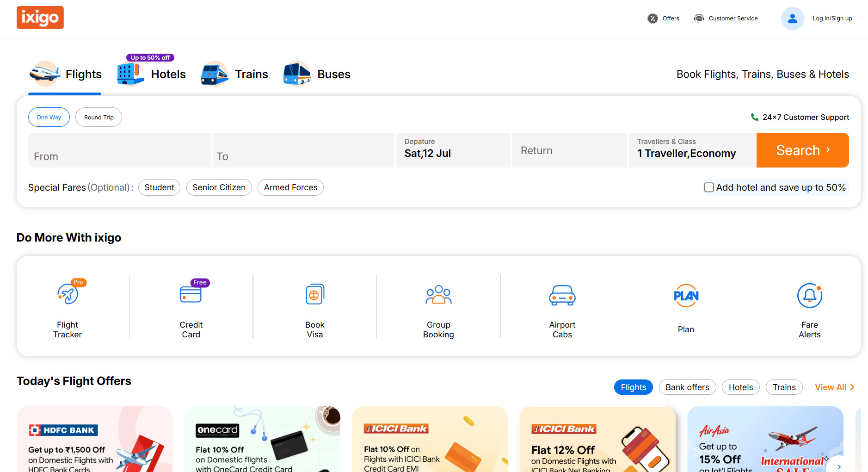Image resolution: width=868 pixels, height=472 pixels.
Task: Switch to the Flights tab label
Action: [x=84, y=74]
